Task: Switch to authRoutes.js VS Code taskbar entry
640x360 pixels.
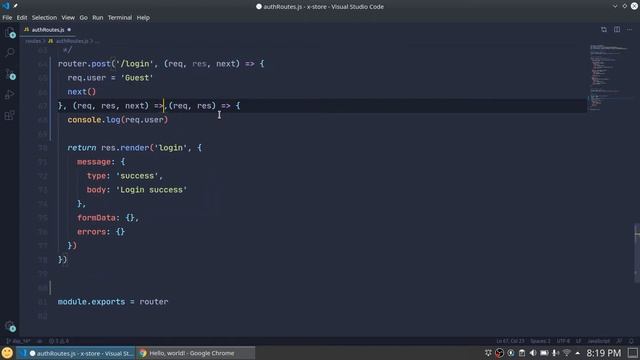Action: click(x=76, y=353)
